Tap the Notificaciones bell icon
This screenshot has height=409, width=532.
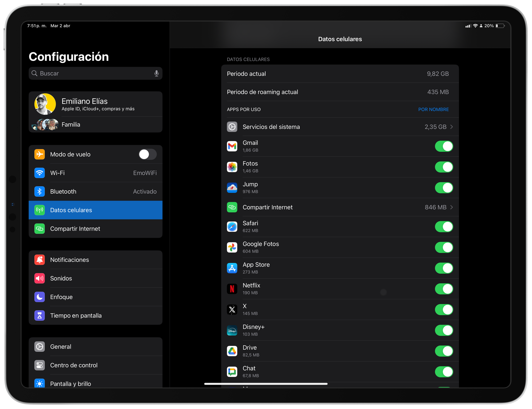point(40,260)
